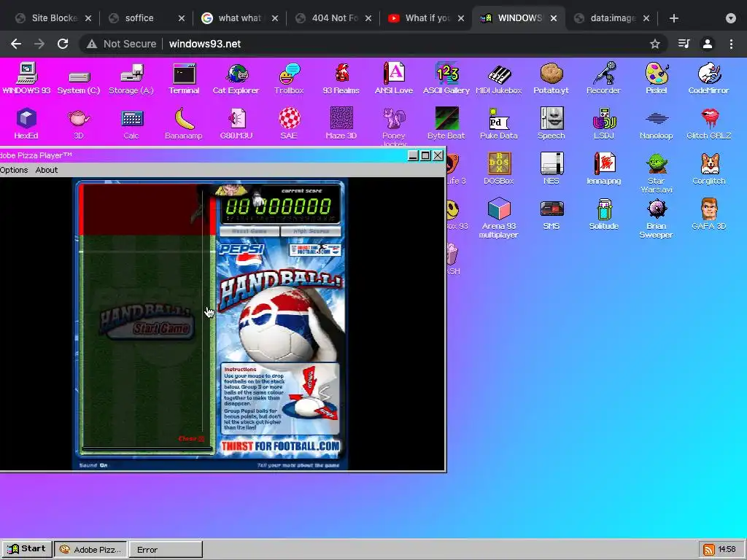Launch Solitude icon
This screenshot has height=560, width=747.
coord(603,214)
